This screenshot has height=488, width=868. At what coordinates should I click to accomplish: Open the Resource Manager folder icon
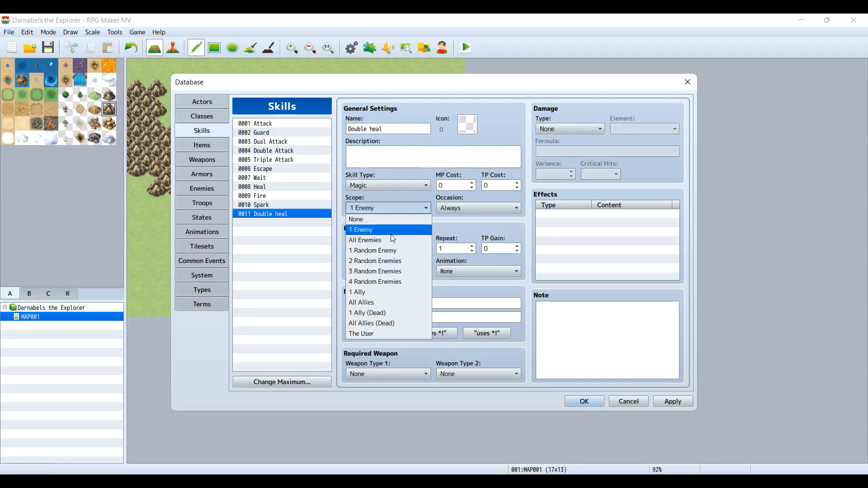(x=424, y=47)
